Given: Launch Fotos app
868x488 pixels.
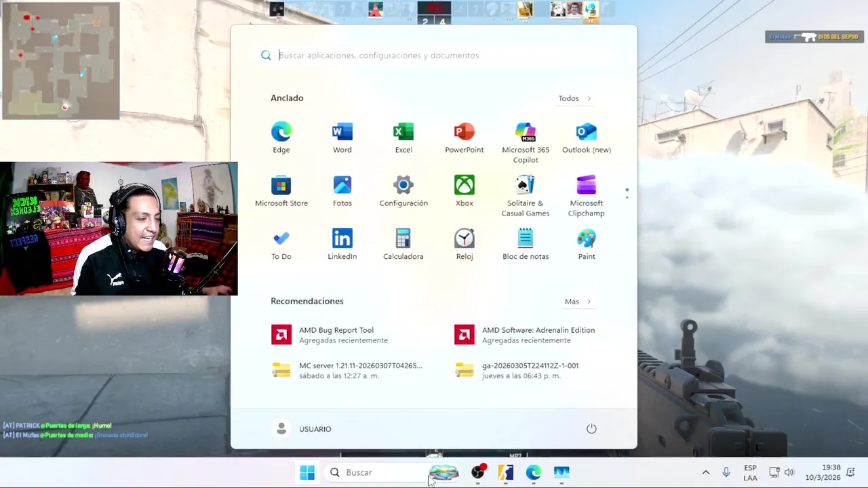Looking at the screenshot, I should pyautogui.click(x=342, y=191).
